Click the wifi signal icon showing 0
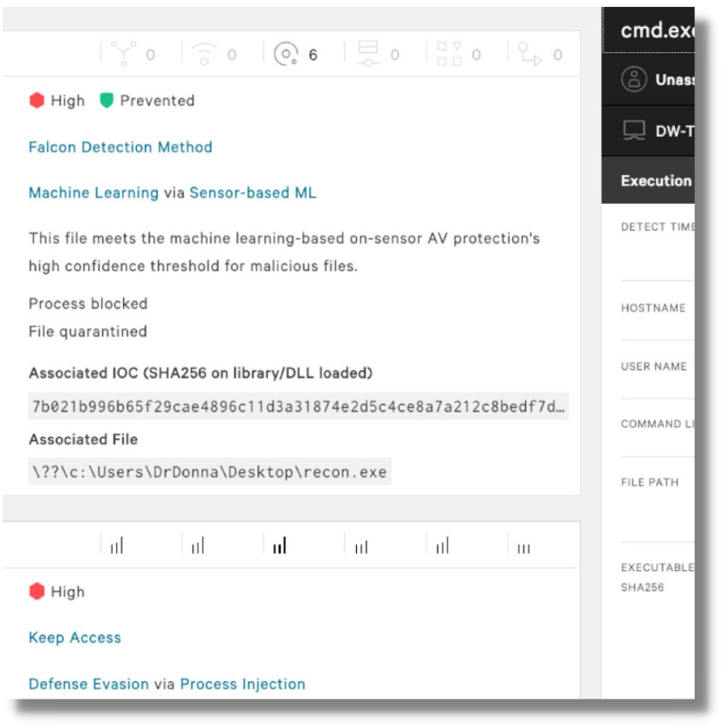This screenshot has width=721, height=728. [205, 54]
